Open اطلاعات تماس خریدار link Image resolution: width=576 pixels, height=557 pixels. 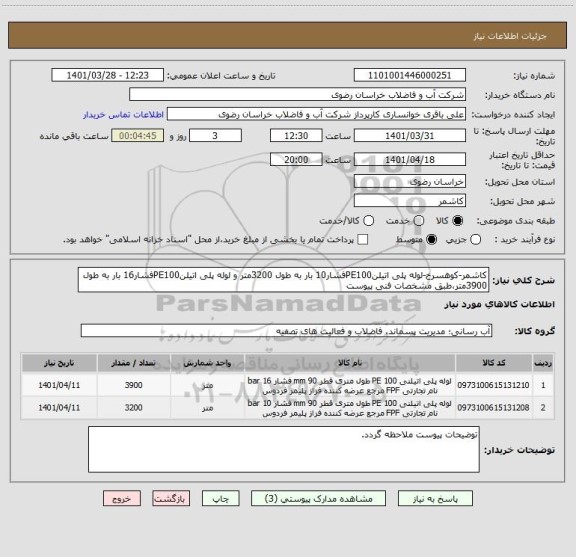[x=123, y=115]
